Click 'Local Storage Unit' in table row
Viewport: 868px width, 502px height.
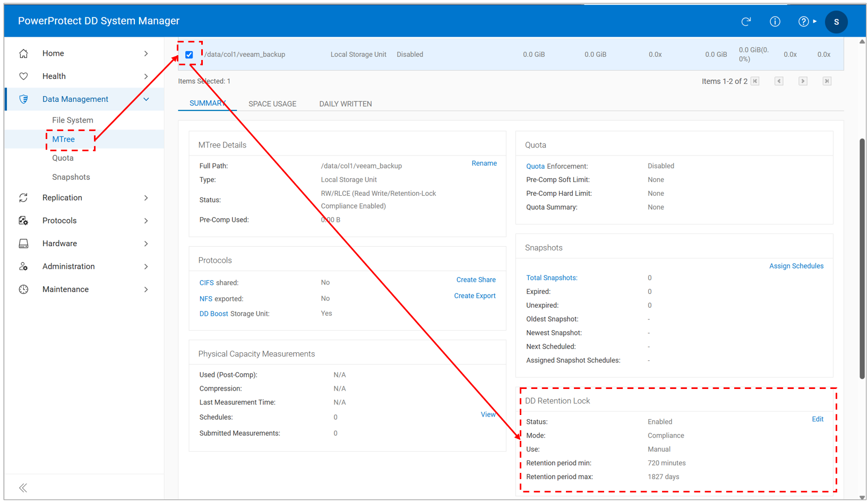pos(358,55)
